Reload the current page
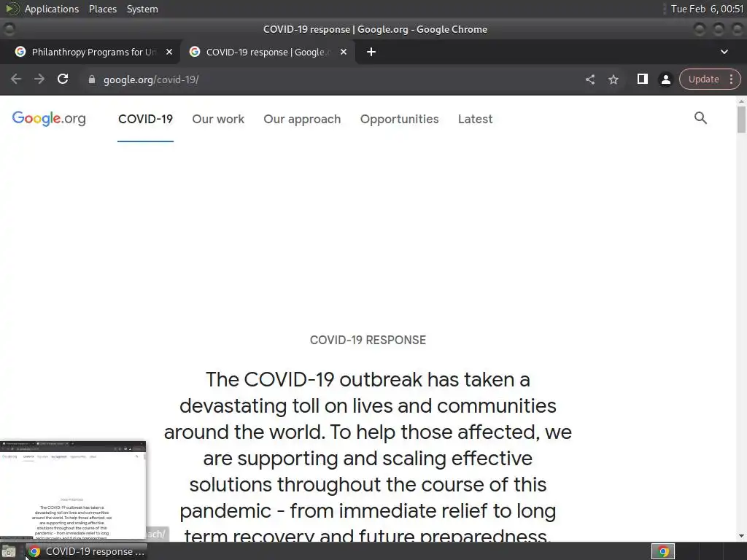The image size is (747, 560). pos(63,79)
